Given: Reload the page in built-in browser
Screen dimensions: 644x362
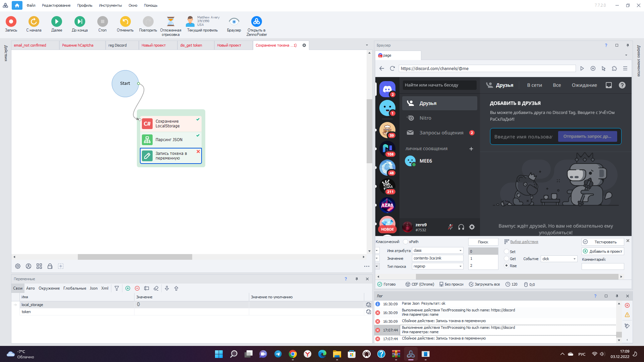Looking at the screenshot, I should 392,68.
